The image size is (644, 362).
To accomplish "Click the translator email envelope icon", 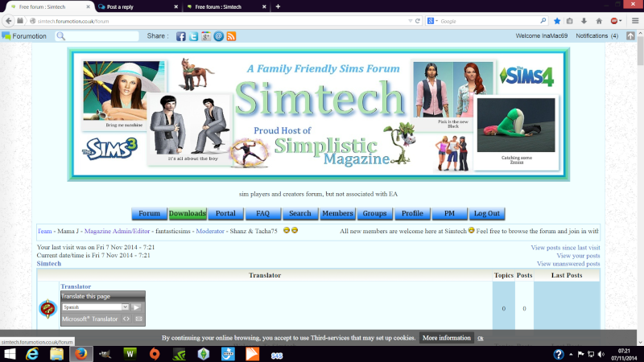I will click(x=138, y=319).
